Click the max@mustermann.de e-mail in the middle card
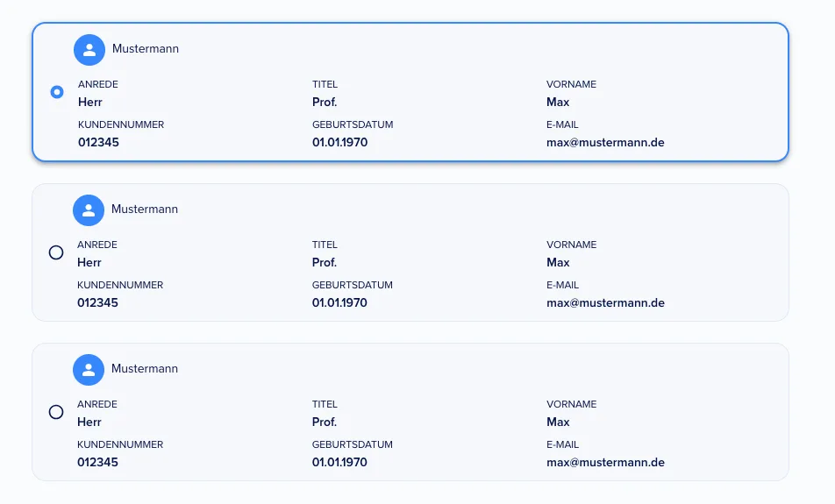The image size is (835, 504). coord(605,302)
